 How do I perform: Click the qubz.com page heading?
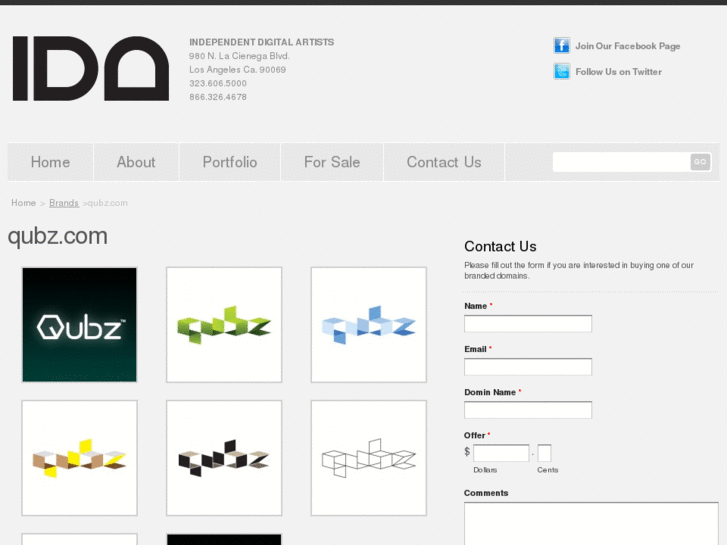[x=58, y=236]
